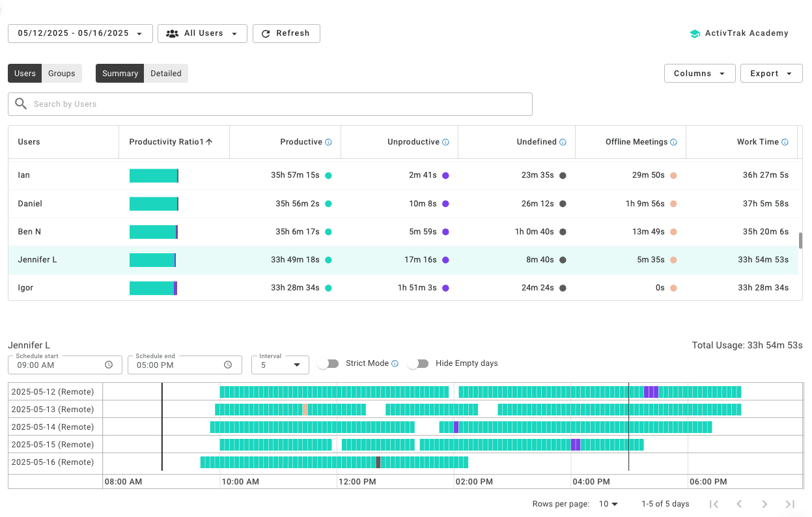Screen dimensions: 812x517
Task: Select the Detailed view tab
Action: [x=166, y=74]
